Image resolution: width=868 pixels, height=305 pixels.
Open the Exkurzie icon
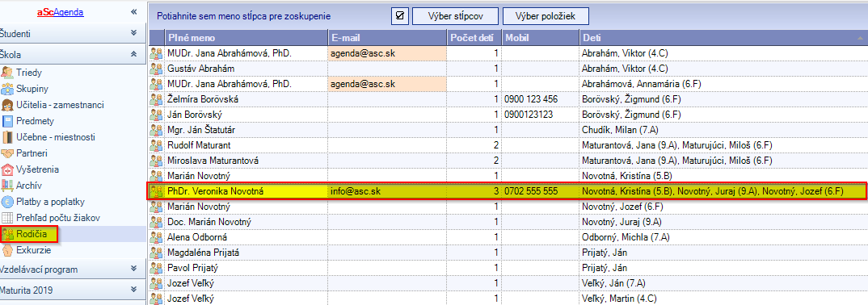click(x=8, y=250)
